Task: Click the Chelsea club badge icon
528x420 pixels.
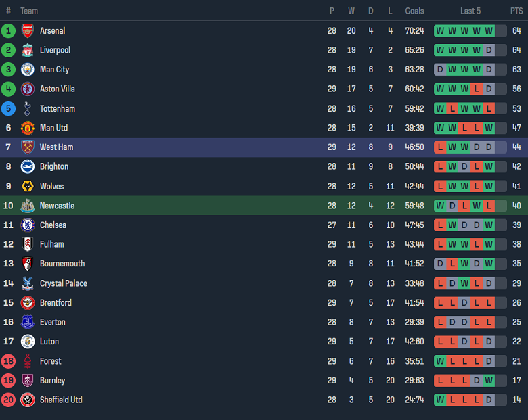Action: click(27, 225)
